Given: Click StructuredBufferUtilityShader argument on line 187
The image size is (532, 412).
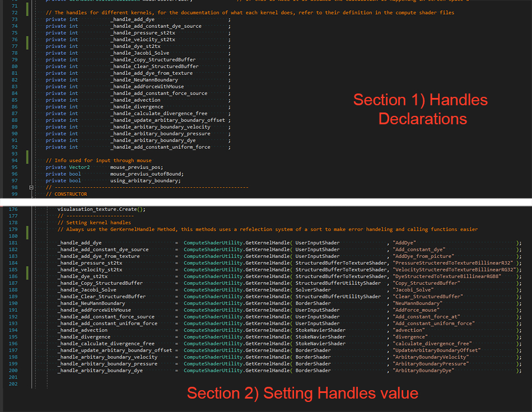Looking at the screenshot, I should point(338,283).
